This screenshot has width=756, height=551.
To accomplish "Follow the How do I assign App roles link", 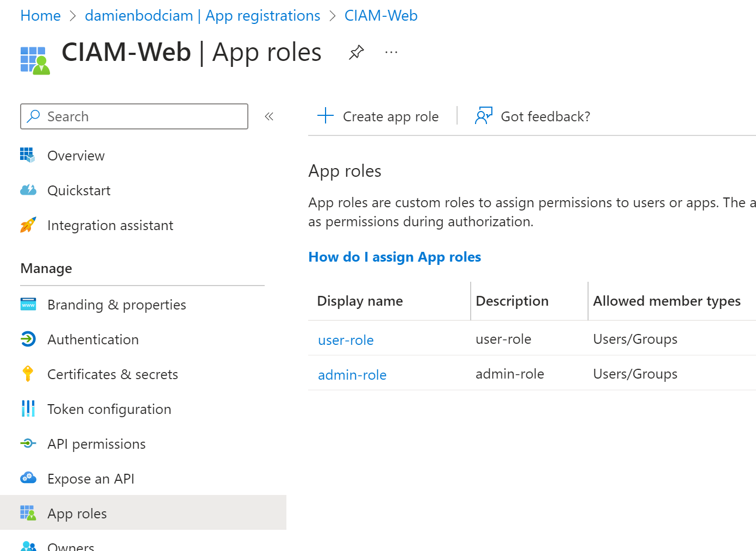I will (395, 257).
